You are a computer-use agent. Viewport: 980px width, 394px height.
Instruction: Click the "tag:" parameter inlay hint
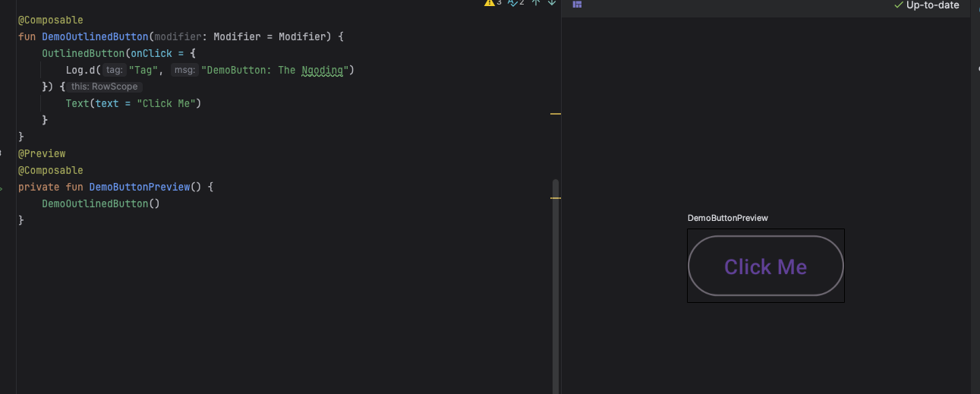coord(115,70)
